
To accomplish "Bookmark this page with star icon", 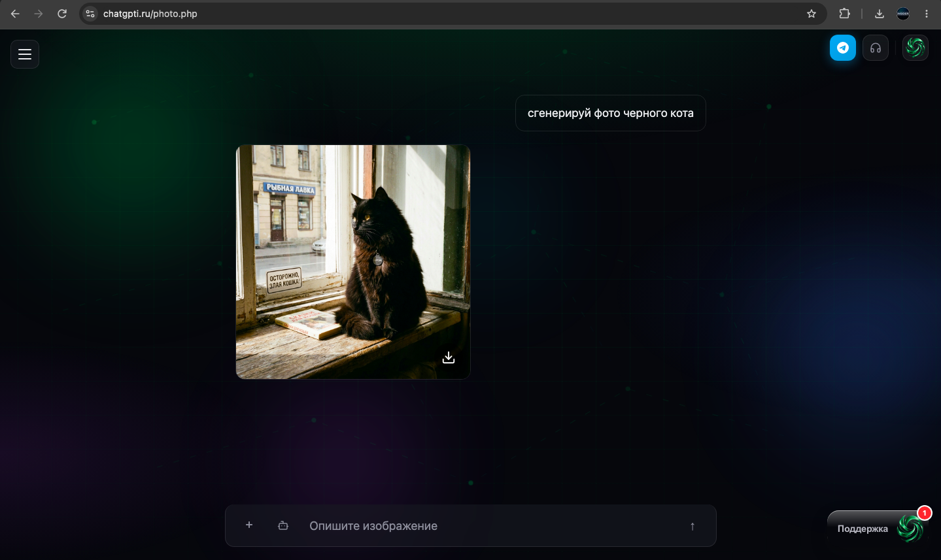I will [812, 14].
